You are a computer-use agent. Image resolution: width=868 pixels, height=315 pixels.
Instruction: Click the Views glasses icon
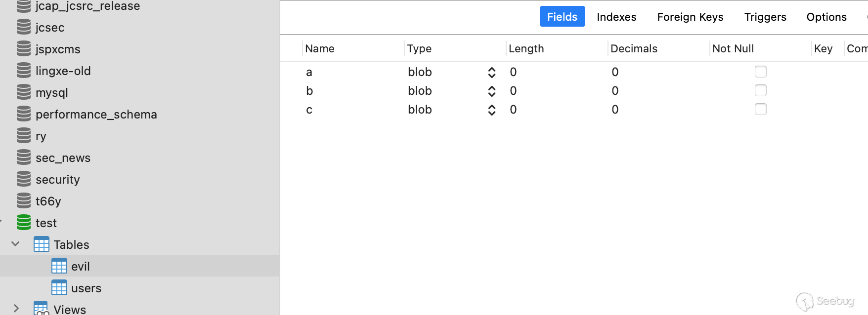(x=42, y=309)
